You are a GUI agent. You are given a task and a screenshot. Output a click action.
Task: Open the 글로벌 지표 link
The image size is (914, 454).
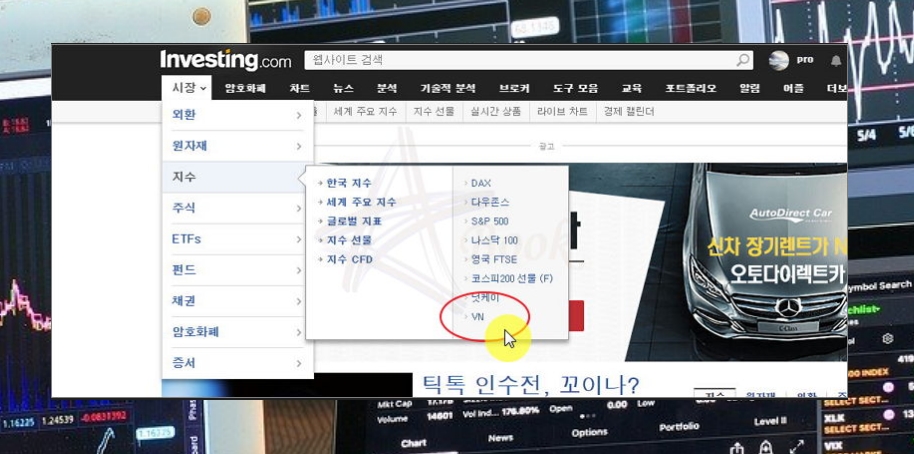click(x=354, y=221)
